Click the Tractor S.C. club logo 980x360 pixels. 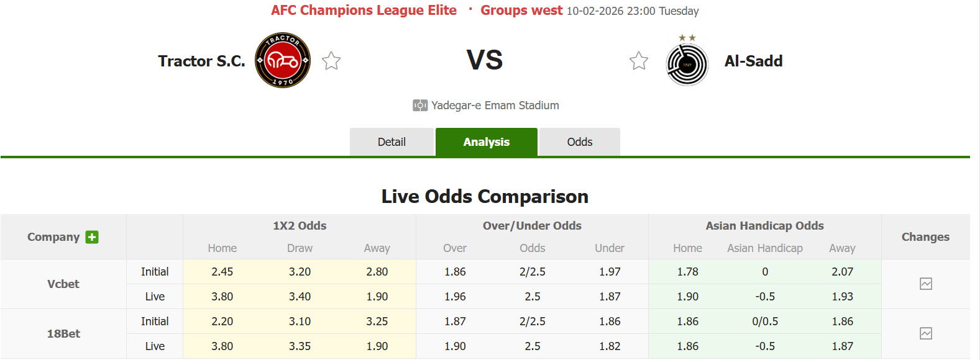tap(283, 60)
